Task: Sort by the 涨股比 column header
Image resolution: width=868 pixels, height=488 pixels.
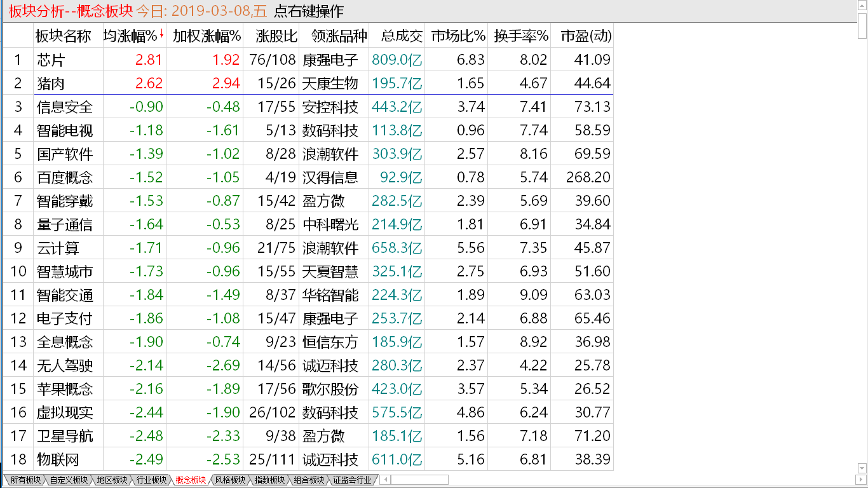Action: click(x=271, y=36)
